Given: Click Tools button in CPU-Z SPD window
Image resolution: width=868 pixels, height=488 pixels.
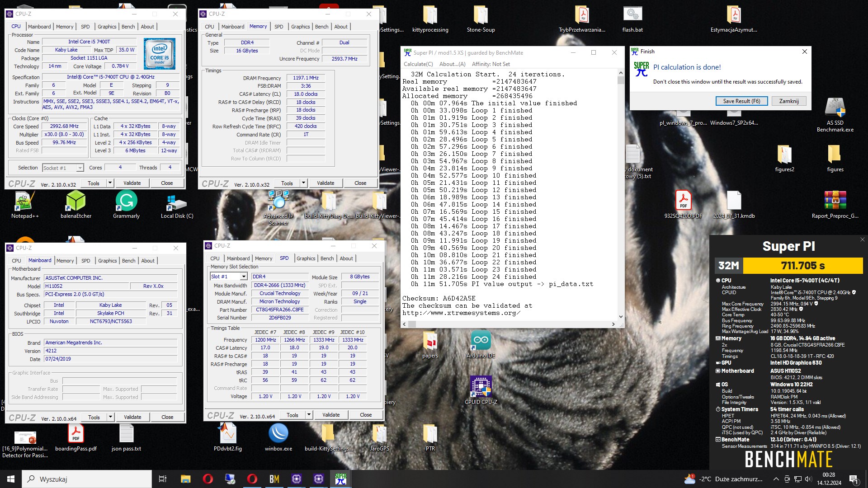Looking at the screenshot, I should click(x=292, y=415).
